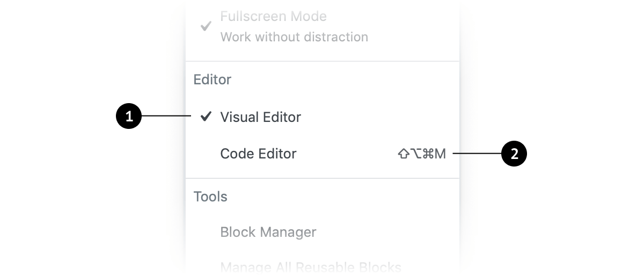The image size is (644, 275).
Task: Click the Option key symbol in the shortcut
Action: point(416,154)
